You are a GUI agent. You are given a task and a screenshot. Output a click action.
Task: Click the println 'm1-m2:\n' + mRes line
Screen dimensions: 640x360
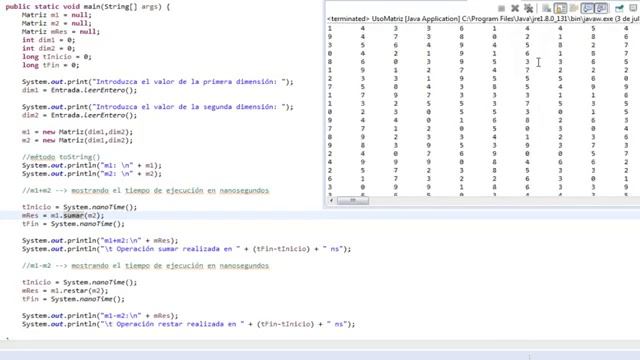[100, 316]
